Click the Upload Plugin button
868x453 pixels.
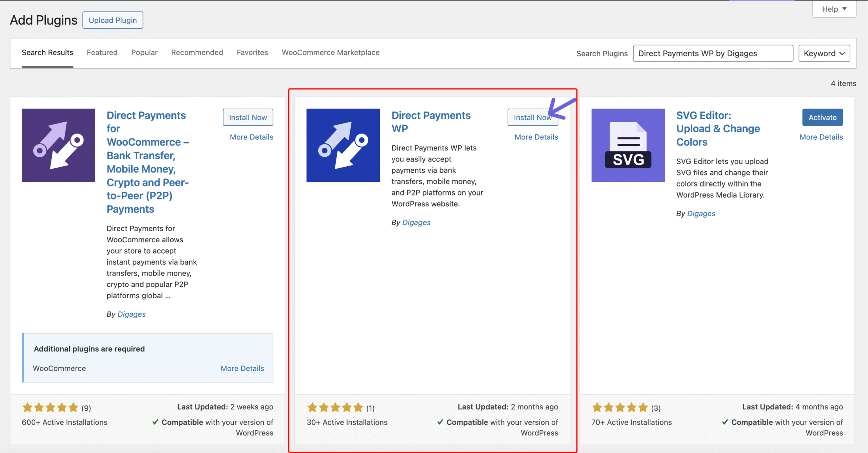point(113,20)
